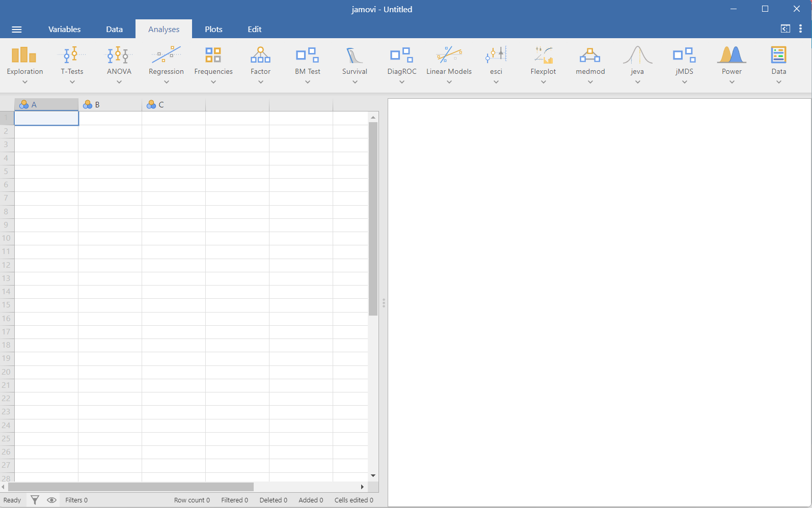
Task: Switch to the Data tab
Action: point(114,29)
